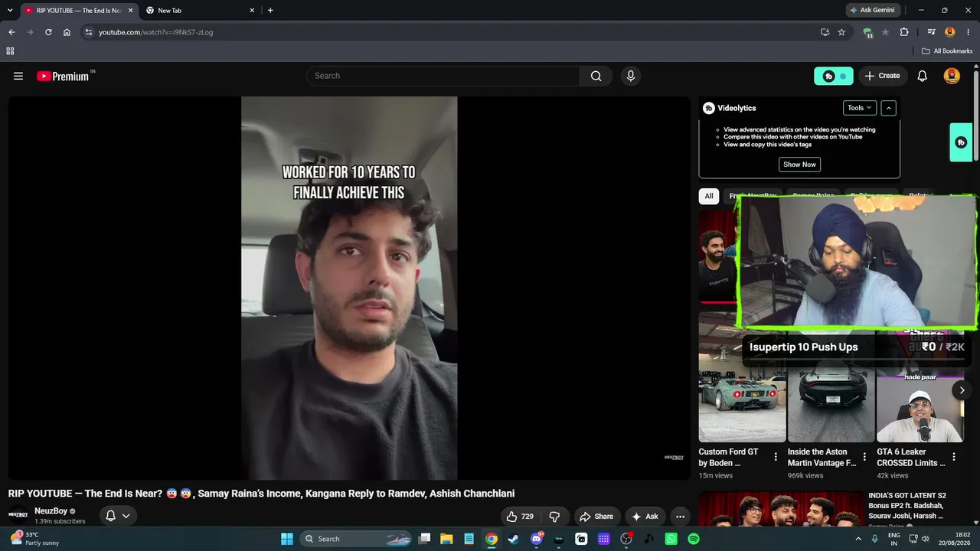Show next suggested videos with arrow
This screenshot has height=551, width=980.
tap(962, 390)
